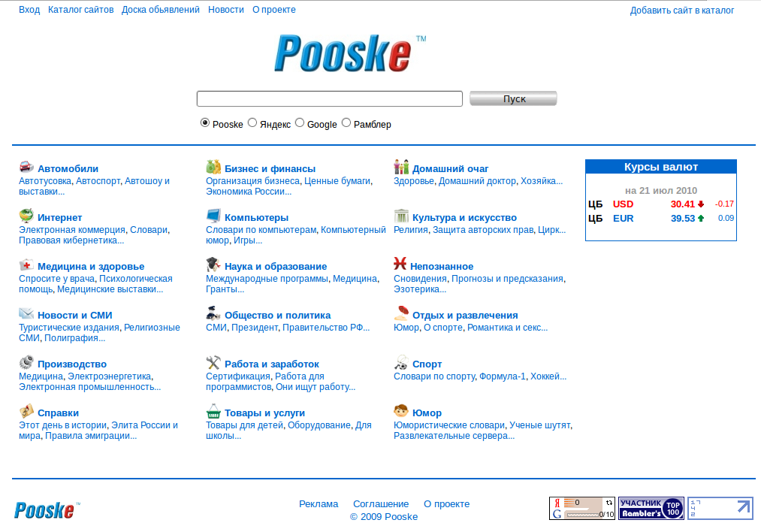Image resolution: width=761 pixels, height=532 pixels.
Task: Click the temple icon beside Культура и искусство
Action: (x=401, y=216)
